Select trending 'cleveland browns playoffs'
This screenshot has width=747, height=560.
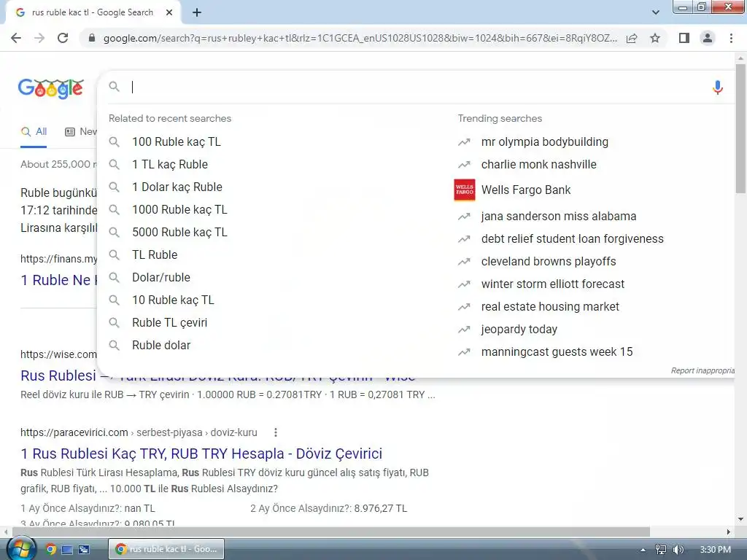(549, 262)
